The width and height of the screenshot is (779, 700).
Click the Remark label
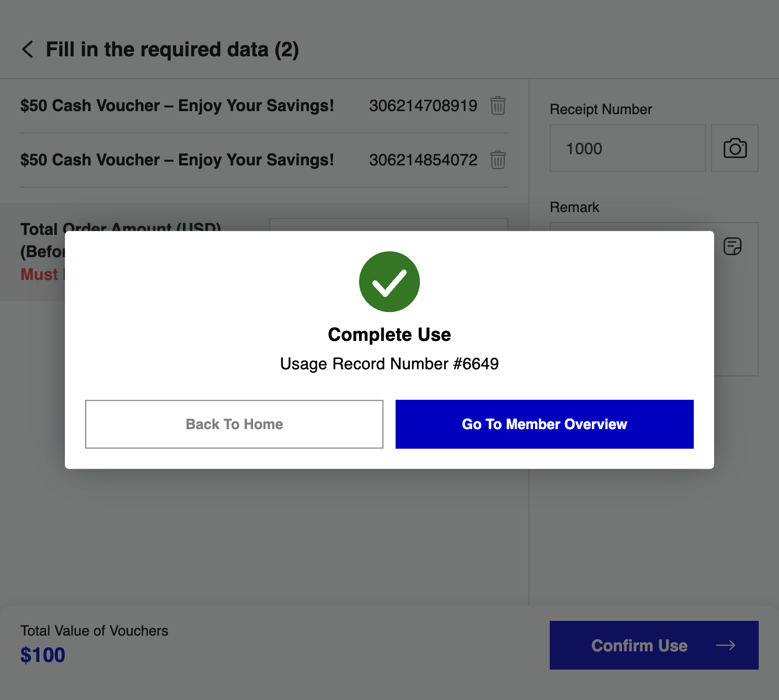tap(575, 207)
